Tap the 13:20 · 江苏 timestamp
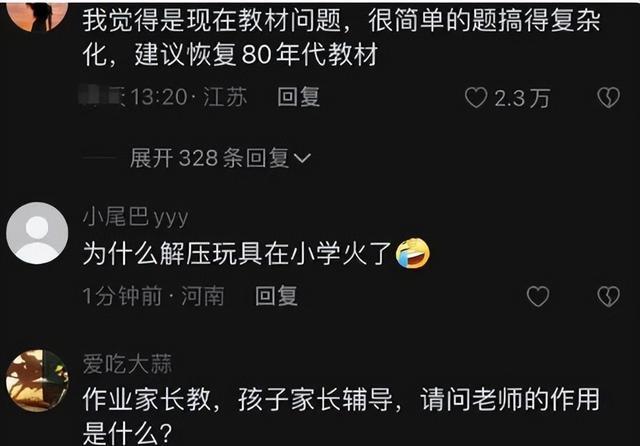 [189, 98]
